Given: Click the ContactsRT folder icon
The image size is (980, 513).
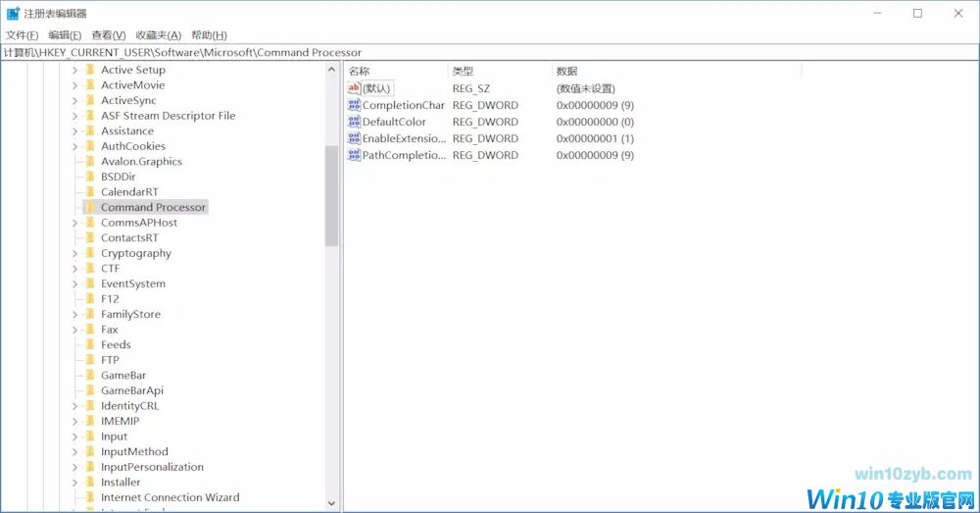Looking at the screenshot, I should click(x=90, y=237).
